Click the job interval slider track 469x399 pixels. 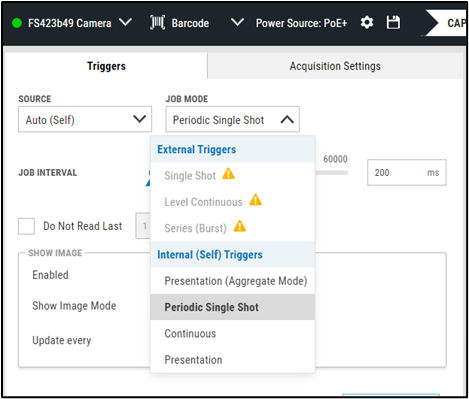(331, 173)
